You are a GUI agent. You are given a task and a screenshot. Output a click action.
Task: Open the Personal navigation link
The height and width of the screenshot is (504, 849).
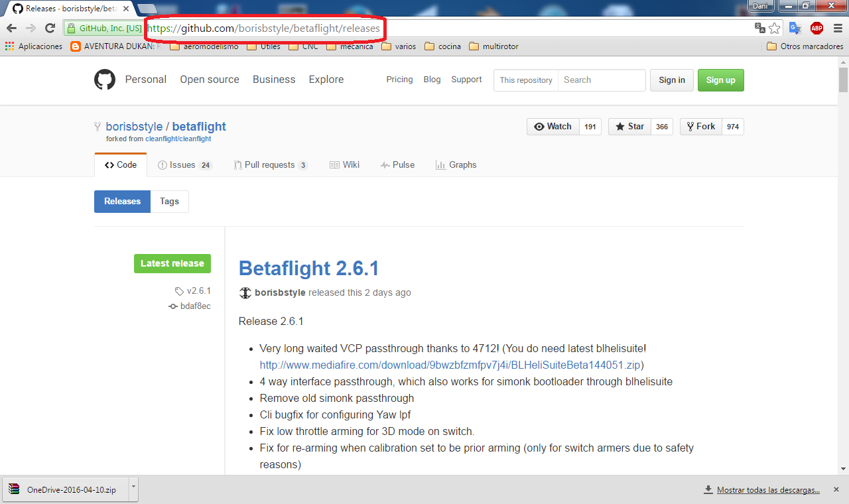(x=146, y=80)
